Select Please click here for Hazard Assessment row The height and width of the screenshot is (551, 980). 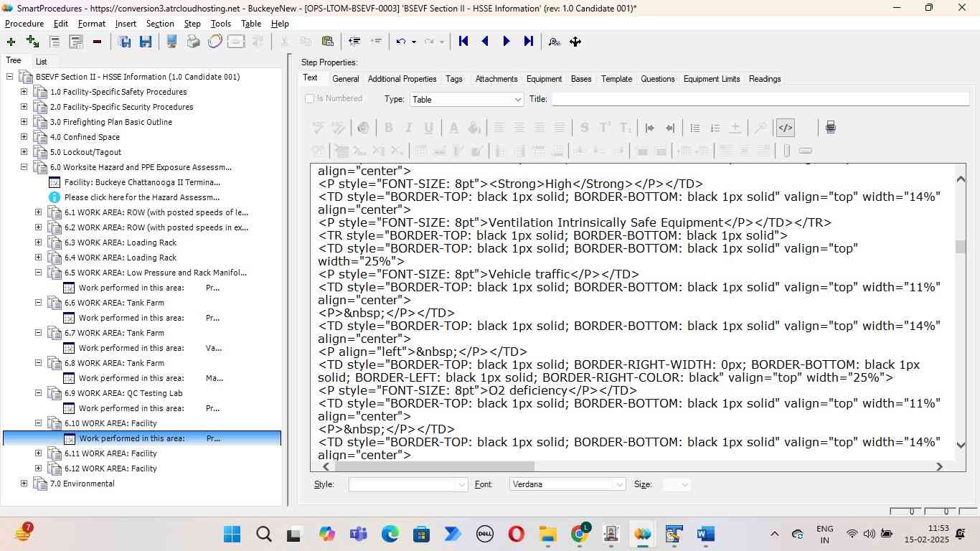[142, 197]
